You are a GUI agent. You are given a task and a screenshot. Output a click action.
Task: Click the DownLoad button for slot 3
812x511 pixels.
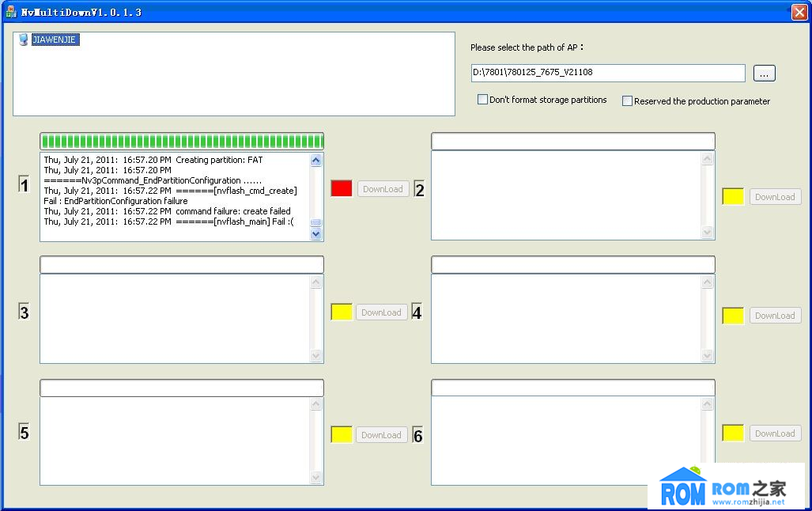[x=382, y=312]
